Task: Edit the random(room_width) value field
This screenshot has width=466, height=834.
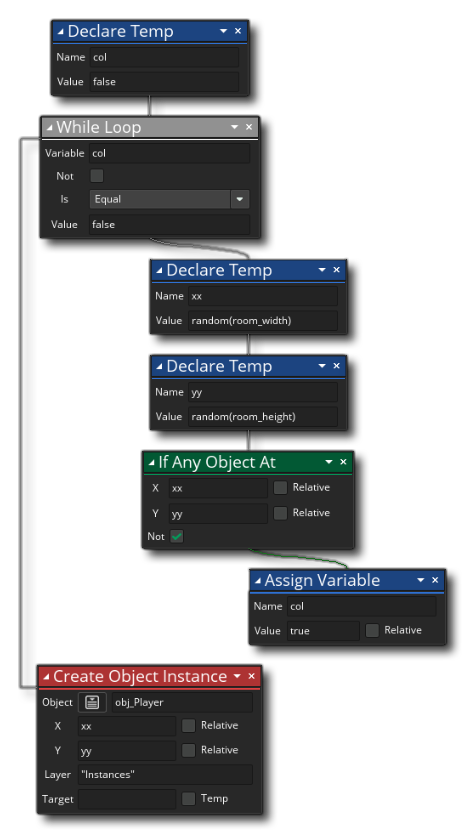Action: coord(263,321)
